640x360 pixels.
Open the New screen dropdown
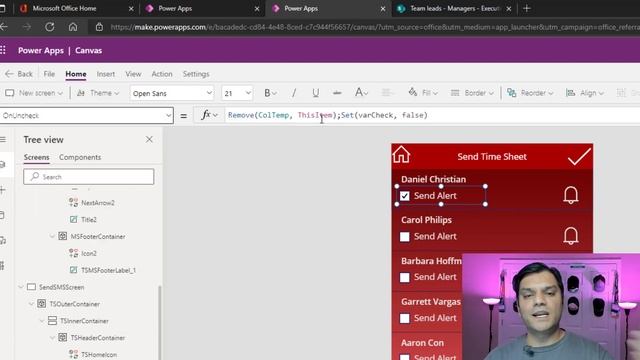(34, 93)
